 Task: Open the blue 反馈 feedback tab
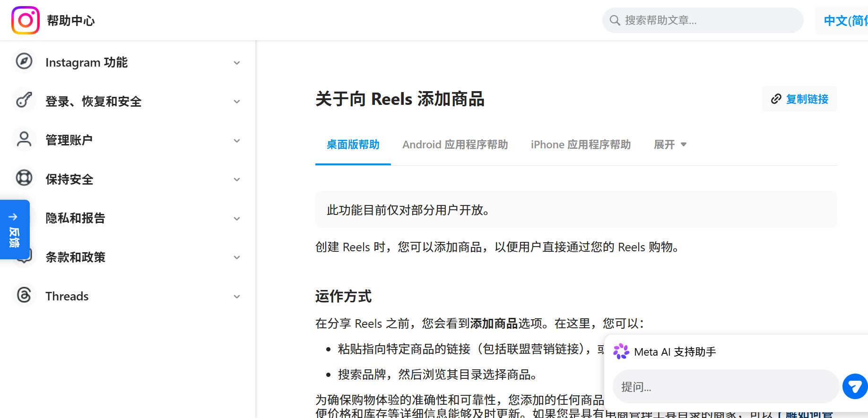[x=15, y=230]
